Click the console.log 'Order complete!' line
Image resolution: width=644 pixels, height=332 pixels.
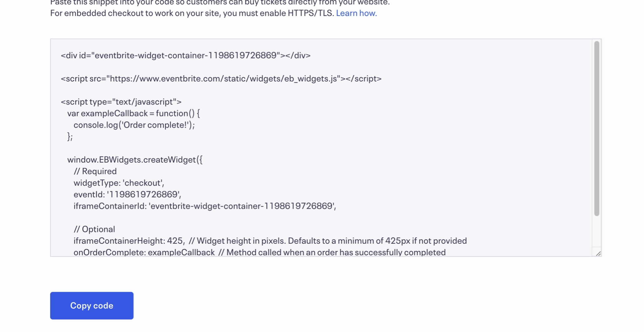pyautogui.click(x=134, y=125)
